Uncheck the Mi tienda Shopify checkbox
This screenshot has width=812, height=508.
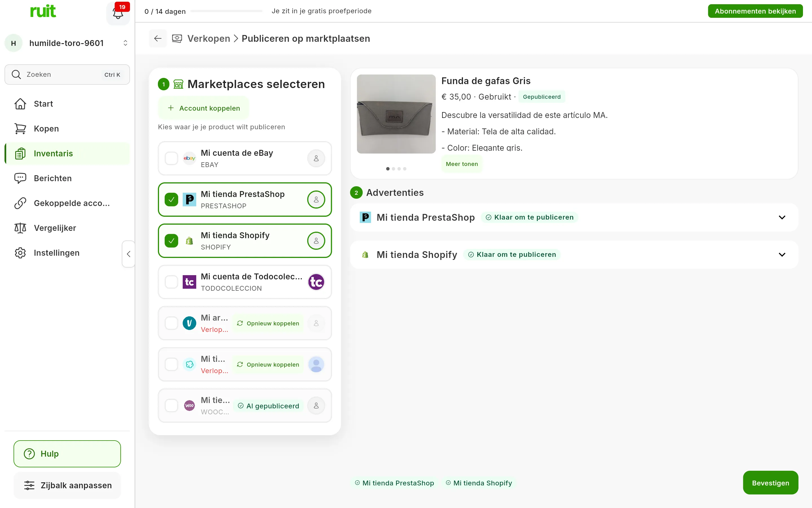(x=171, y=241)
